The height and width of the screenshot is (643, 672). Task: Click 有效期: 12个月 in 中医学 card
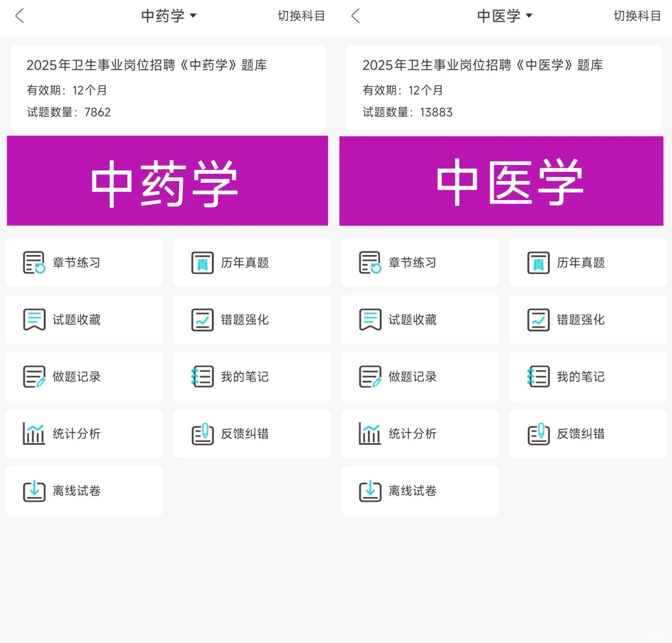click(x=403, y=90)
